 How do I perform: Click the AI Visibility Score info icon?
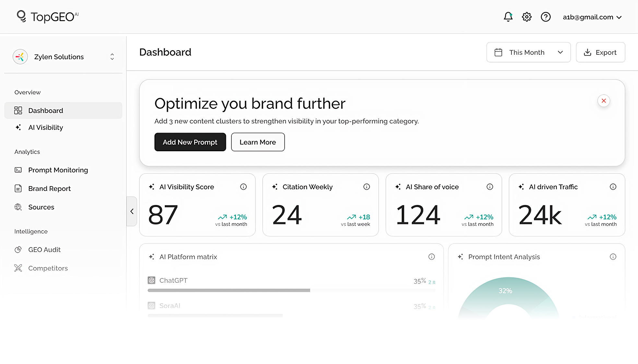click(243, 187)
